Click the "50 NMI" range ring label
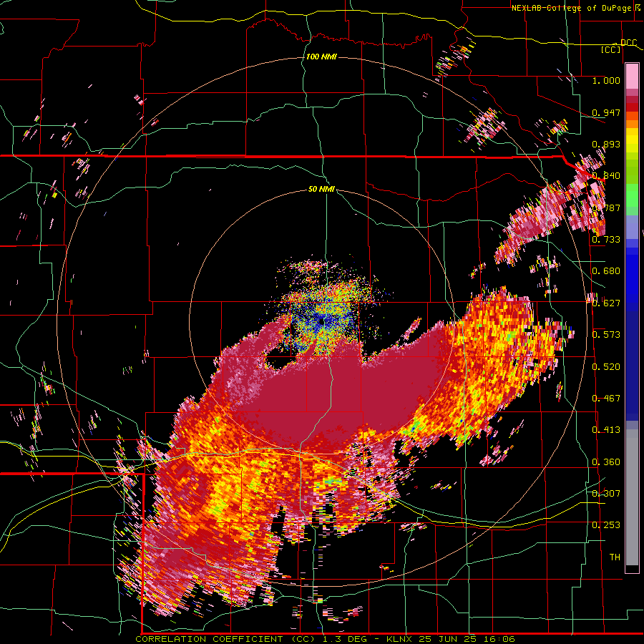 [321, 189]
